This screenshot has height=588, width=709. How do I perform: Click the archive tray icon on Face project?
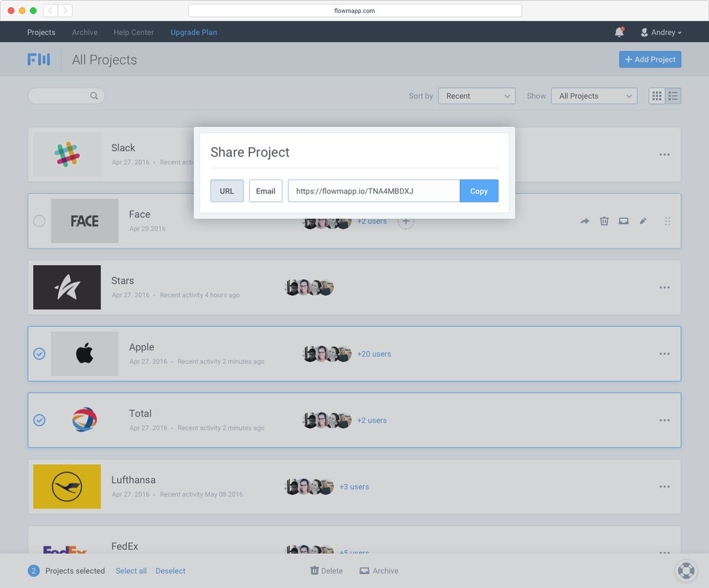pyautogui.click(x=623, y=221)
